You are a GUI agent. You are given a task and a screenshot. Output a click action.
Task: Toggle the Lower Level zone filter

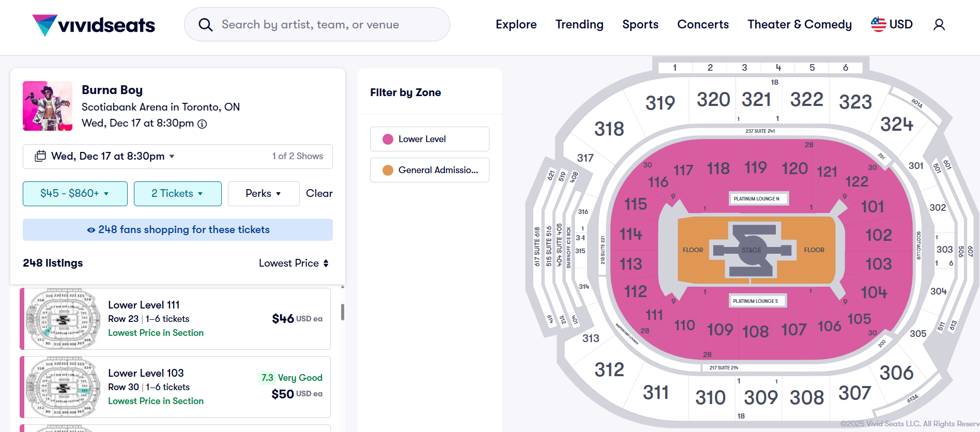pyautogui.click(x=430, y=139)
